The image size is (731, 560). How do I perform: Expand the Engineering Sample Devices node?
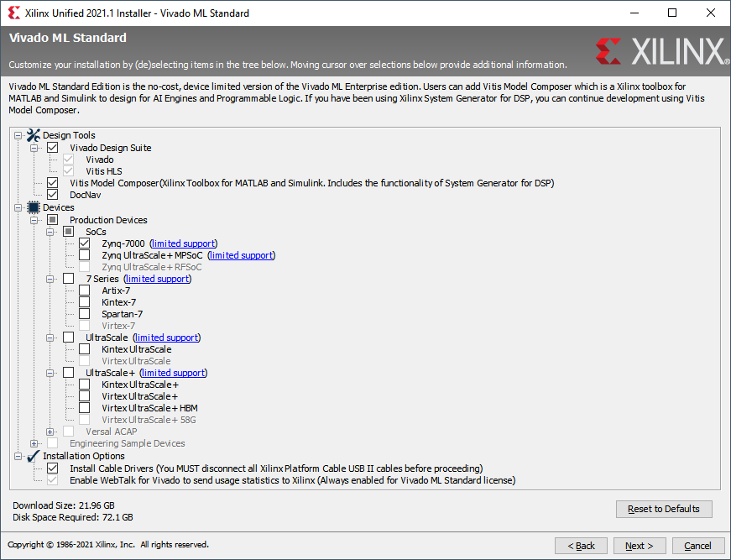[34, 443]
